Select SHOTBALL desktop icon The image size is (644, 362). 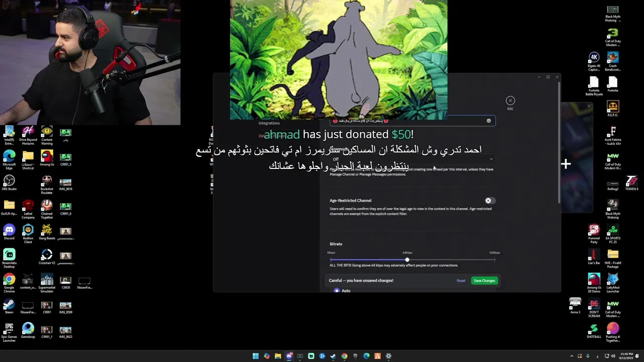coord(594,330)
